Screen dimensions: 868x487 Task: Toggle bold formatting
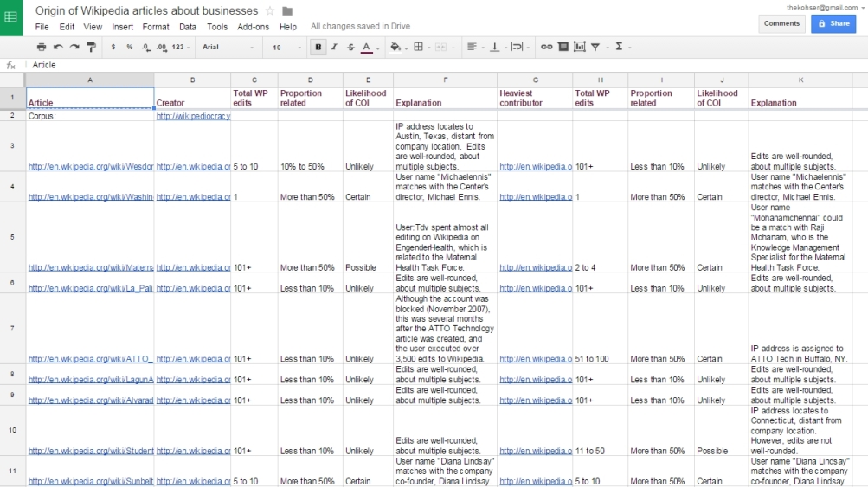pyautogui.click(x=318, y=47)
